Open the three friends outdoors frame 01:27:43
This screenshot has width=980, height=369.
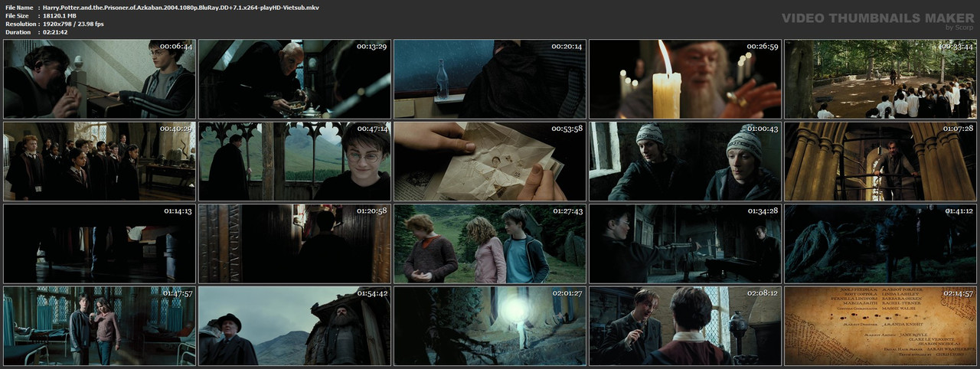click(x=490, y=243)
